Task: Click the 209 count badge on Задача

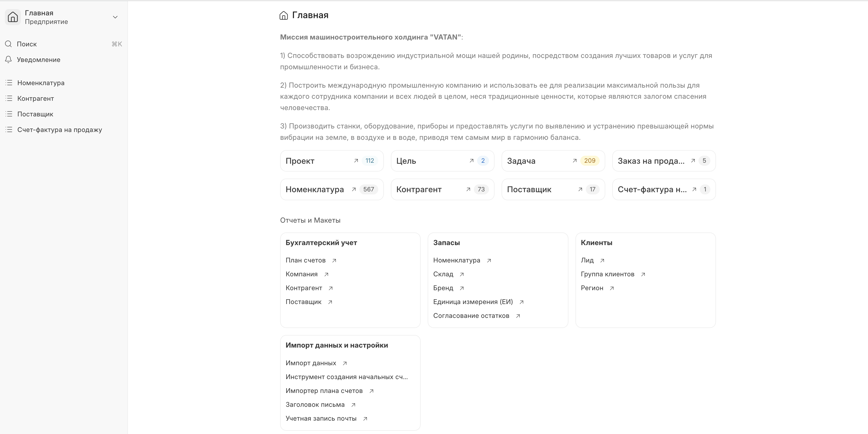Action: 589,161
